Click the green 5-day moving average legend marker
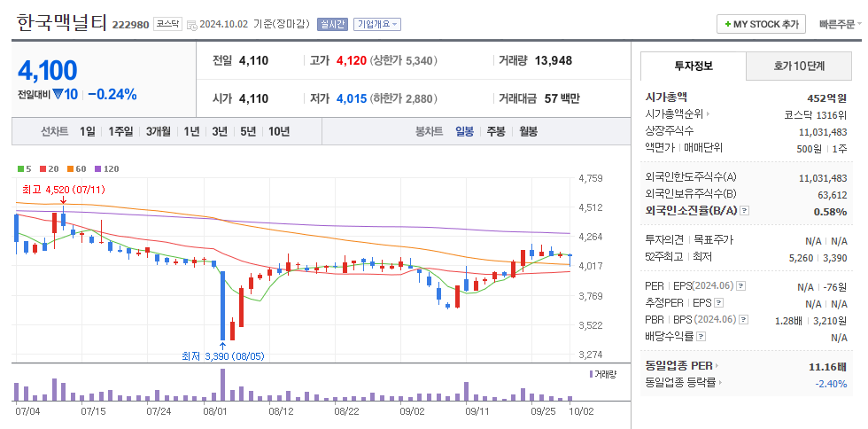 coord(20,169)
